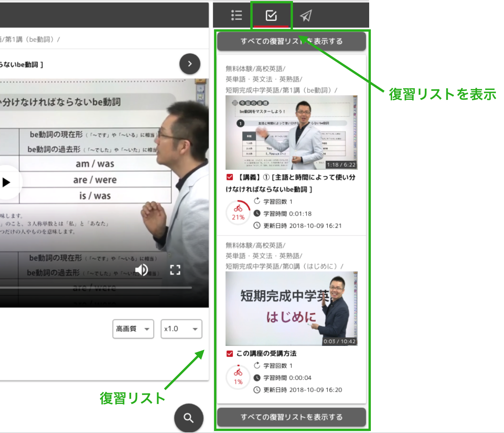Uncheck review checkbox for 【講義】① be動詞 lesson
The width and height of the screenshot is (504, 433).
click(x=230, y=177)
